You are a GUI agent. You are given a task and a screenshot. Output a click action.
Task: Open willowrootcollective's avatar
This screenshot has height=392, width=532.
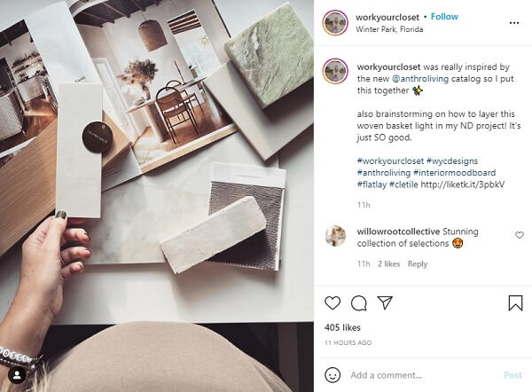pyautogui.click(x=335, y=236)
